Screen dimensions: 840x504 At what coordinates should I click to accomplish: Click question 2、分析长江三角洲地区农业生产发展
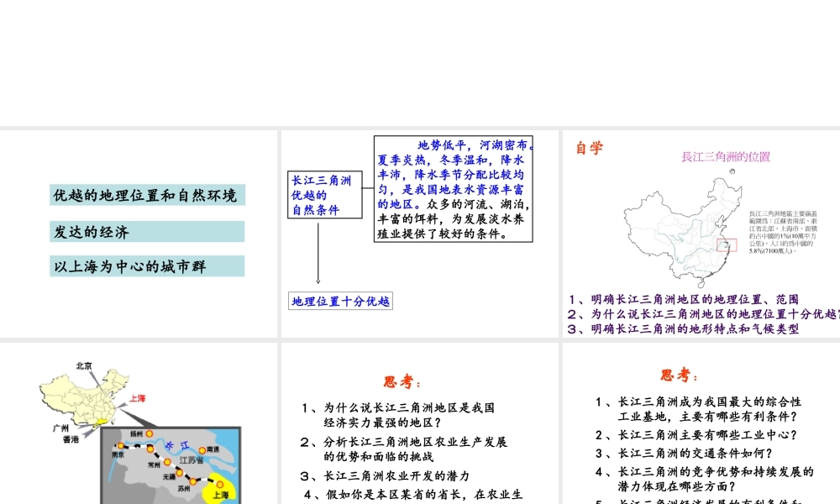[403, 449]
